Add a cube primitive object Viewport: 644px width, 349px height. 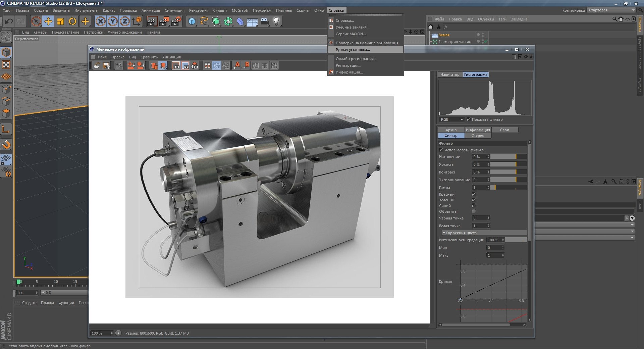192,21
